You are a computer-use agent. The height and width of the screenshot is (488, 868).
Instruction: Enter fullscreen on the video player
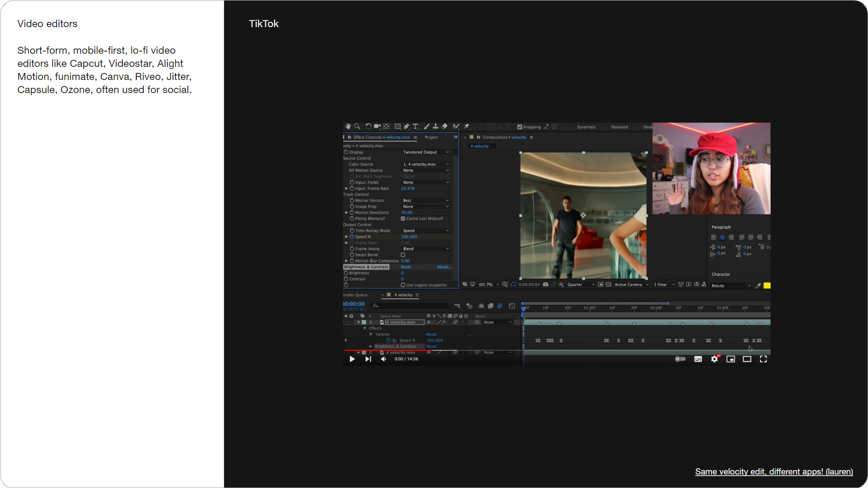763,359
